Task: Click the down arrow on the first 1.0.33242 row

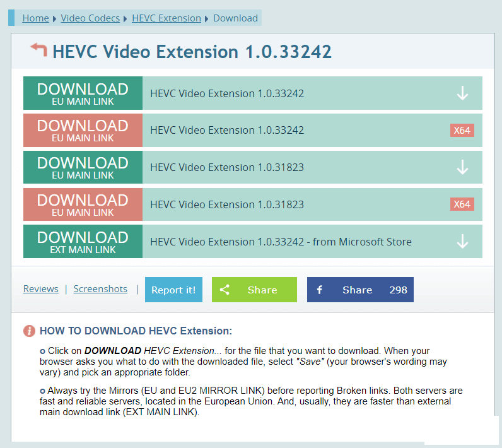Action: pyautogui.click(x=462, y=93)
